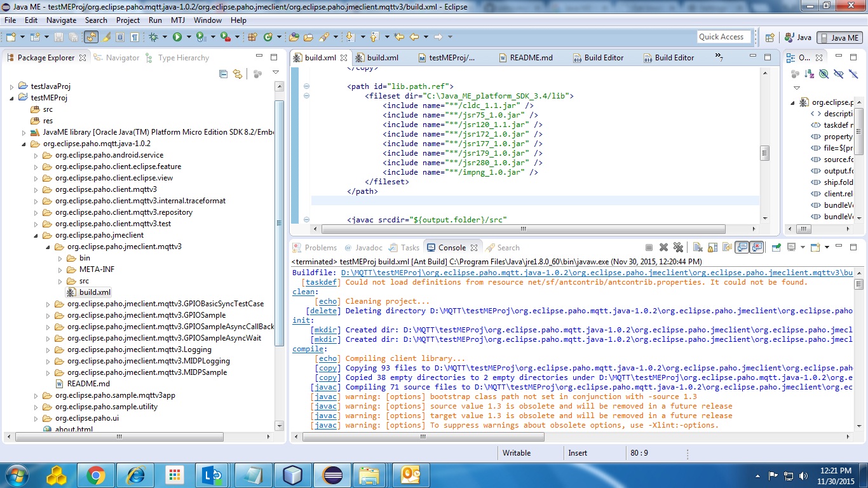Open the Navigate menu
The height and width of the screenshot is (488, 868).
[61, 20]
